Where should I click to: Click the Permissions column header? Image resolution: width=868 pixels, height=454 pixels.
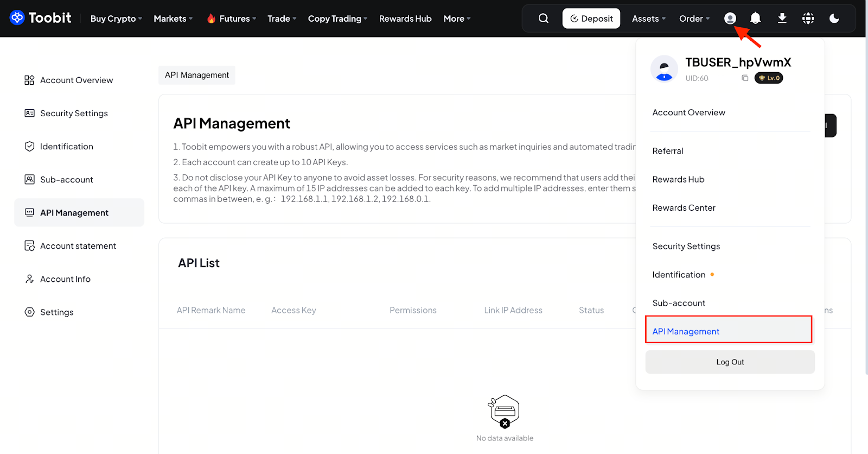413,310
